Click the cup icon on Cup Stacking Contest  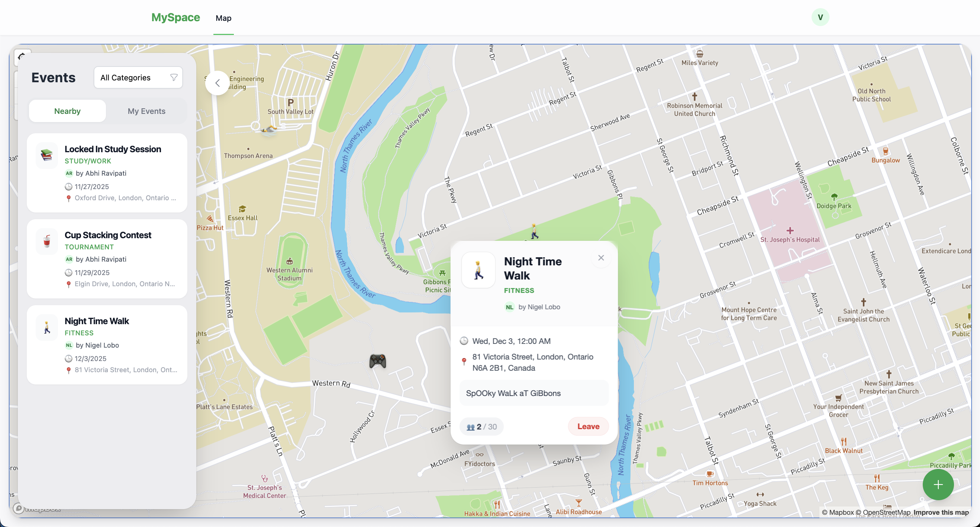[46, 241]
